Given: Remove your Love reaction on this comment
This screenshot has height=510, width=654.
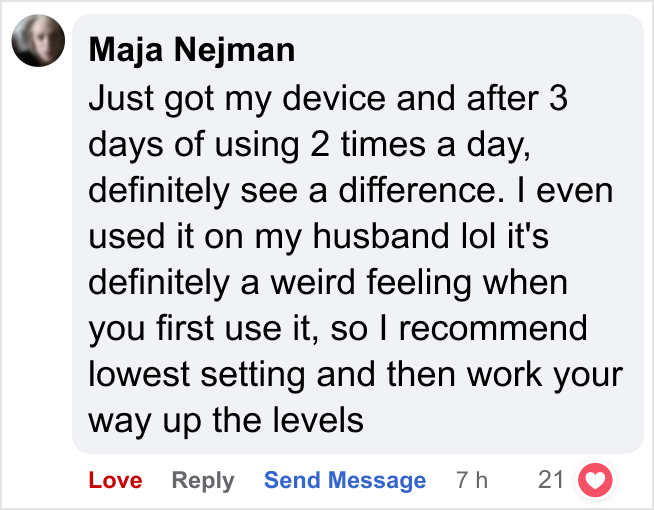Looking at the screenshot, I should pyautogui.click(x=115, y=481).
